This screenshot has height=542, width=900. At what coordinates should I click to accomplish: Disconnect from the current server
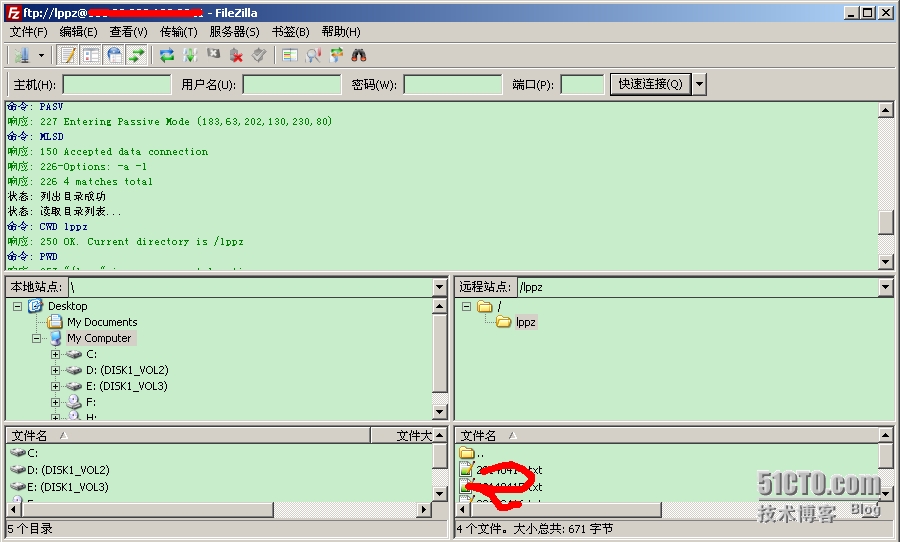click(236, 55)
